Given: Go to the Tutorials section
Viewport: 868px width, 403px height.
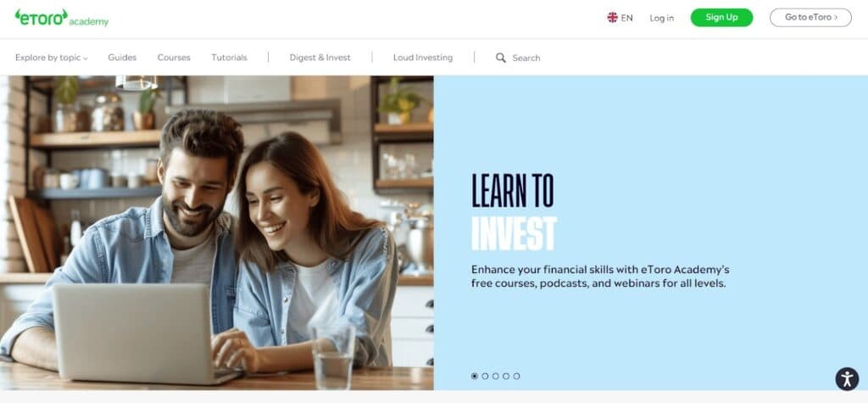Looking at the screenshot, I should [229, 58].
